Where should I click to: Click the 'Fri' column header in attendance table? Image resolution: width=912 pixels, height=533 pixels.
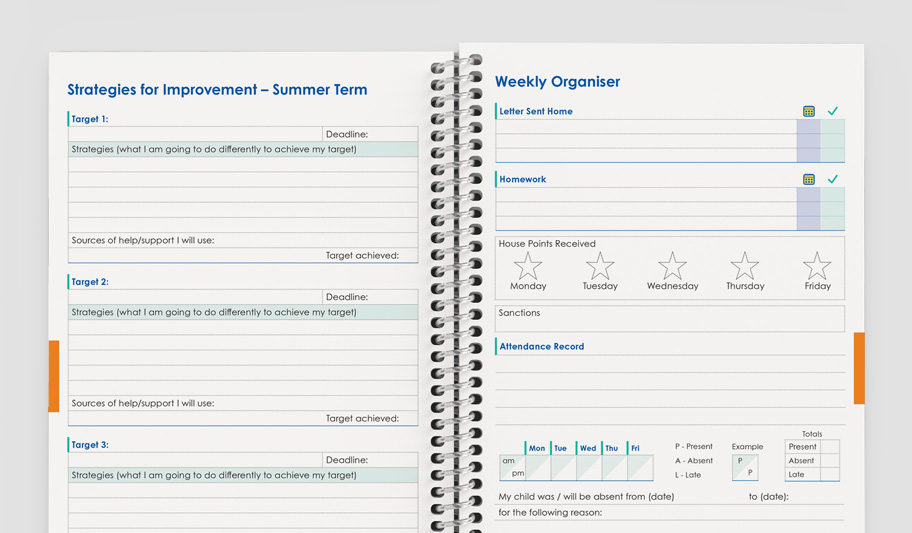(635, 448)
